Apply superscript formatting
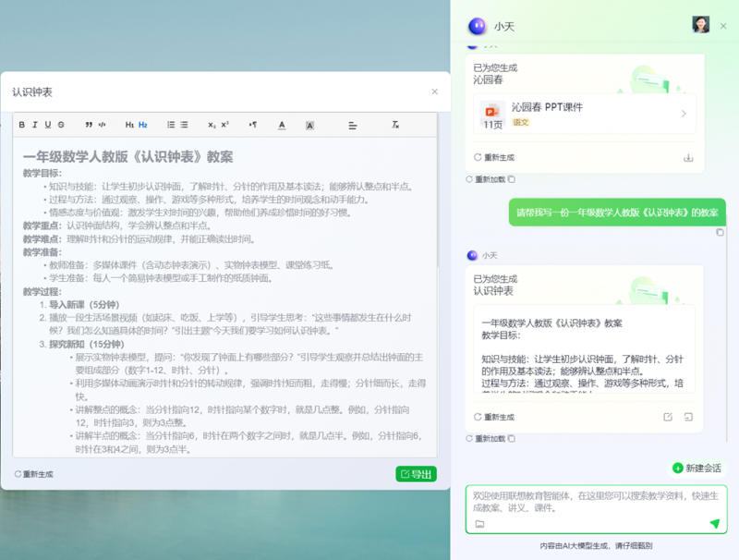This screenshot has width=739, height=560. 224,125
